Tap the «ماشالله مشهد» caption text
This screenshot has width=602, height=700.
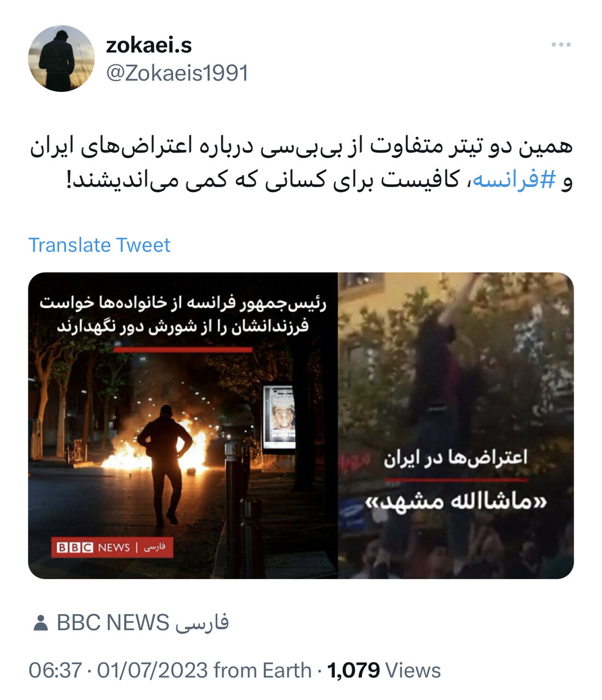456,500
